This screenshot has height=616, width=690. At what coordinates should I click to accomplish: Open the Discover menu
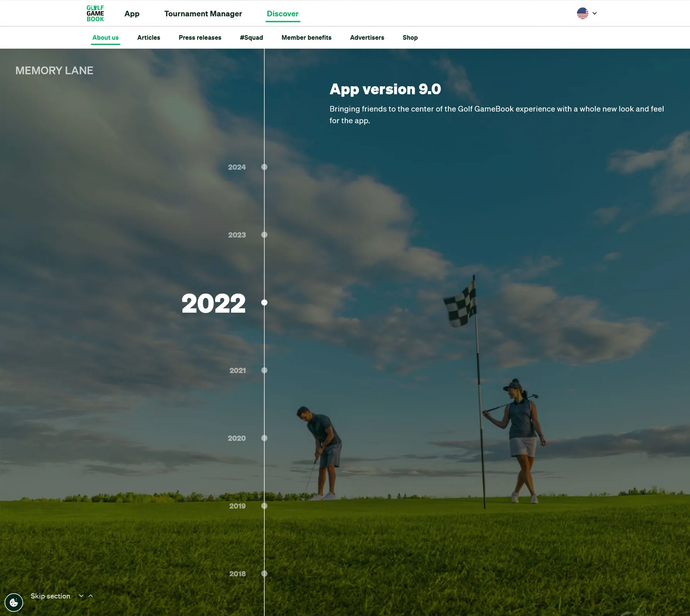283,13
